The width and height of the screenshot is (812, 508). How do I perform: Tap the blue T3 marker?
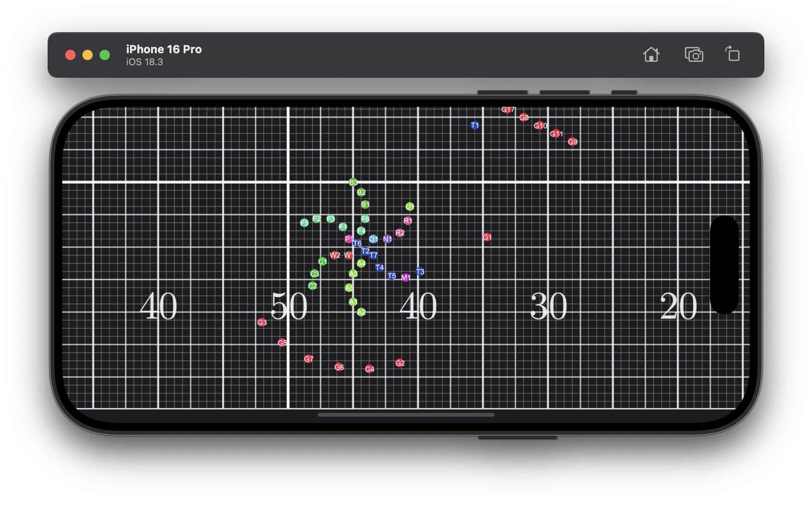420,272
